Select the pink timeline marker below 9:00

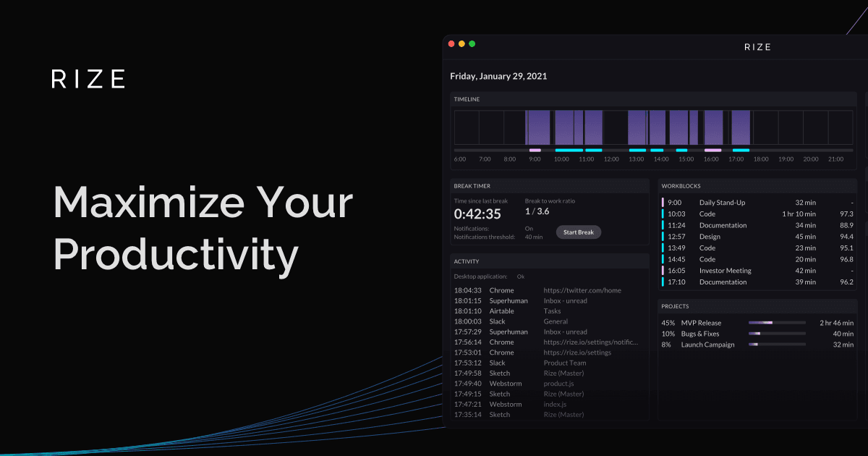535,150
